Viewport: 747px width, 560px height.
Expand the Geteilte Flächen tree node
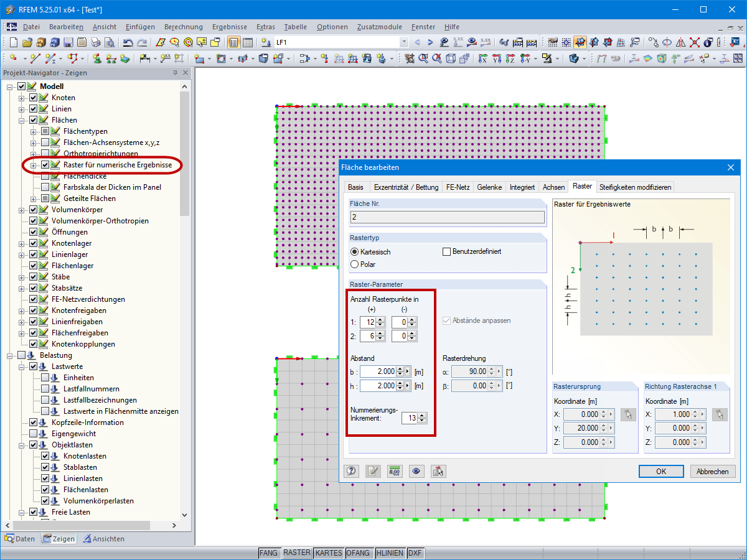(x=33, y=198)
